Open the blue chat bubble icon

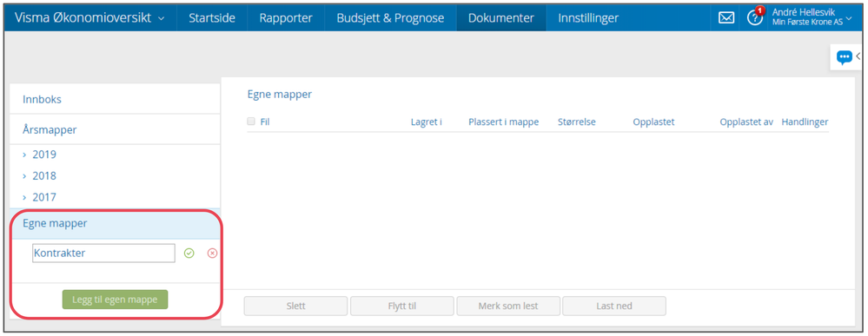coord(844,56)
